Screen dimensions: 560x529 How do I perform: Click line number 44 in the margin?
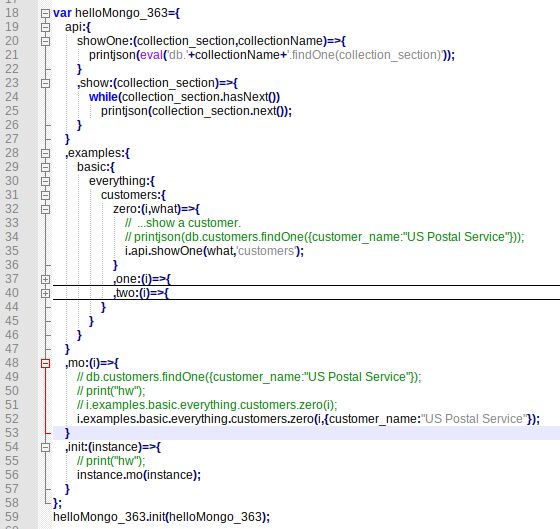point(12,307)
